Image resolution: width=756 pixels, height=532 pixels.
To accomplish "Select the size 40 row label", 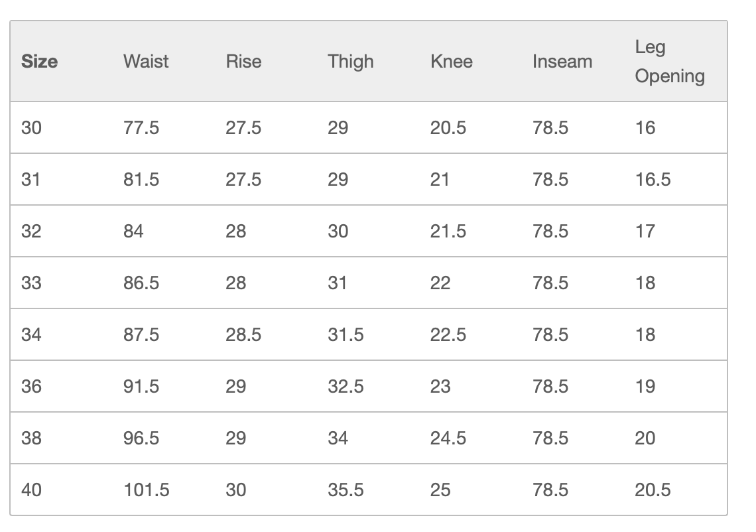I will coord(31,490).
